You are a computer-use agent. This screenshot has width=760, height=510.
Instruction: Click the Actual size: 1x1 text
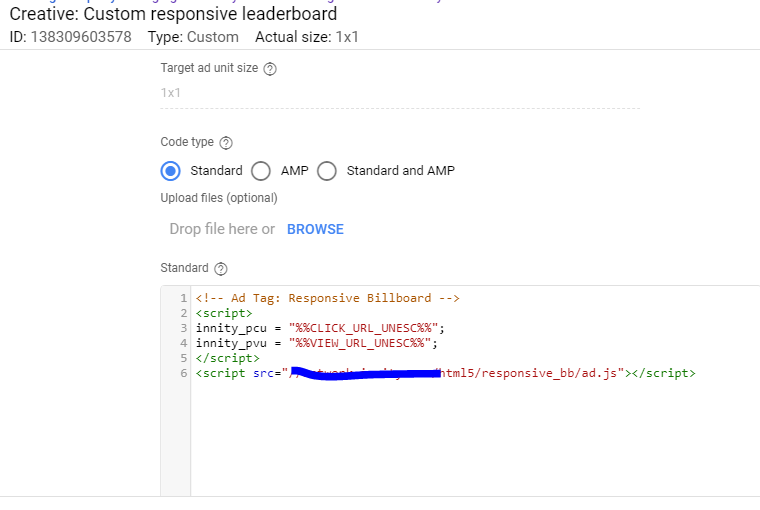[x=307, y=37]
